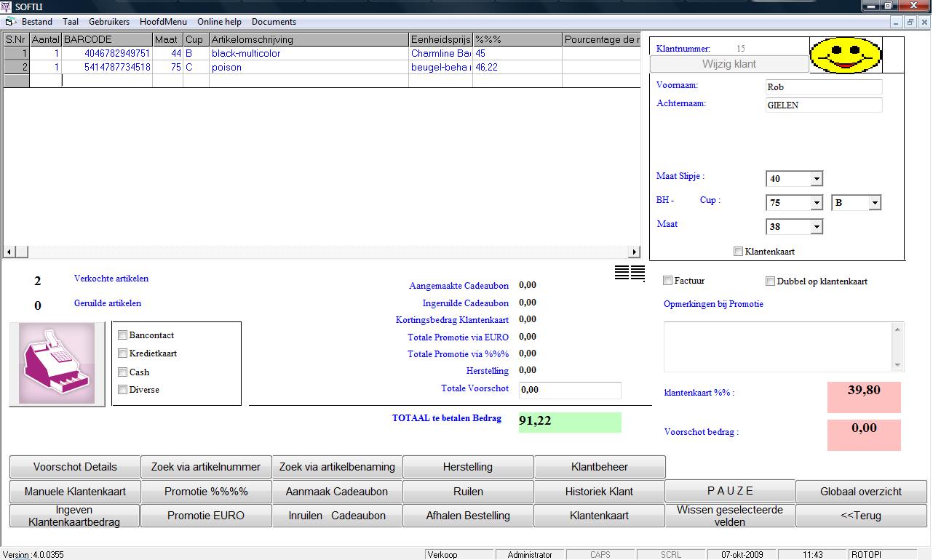Screen dimensions: 933x560
Task: Click the Klantenkaart button in bottom row
Action: tap(600, 516)
